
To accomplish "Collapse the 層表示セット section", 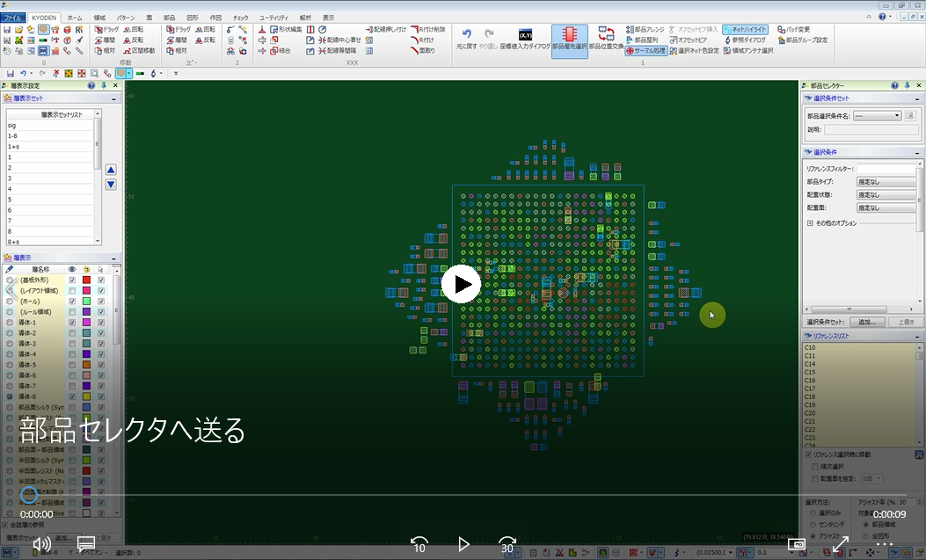I will coord(113,98).
